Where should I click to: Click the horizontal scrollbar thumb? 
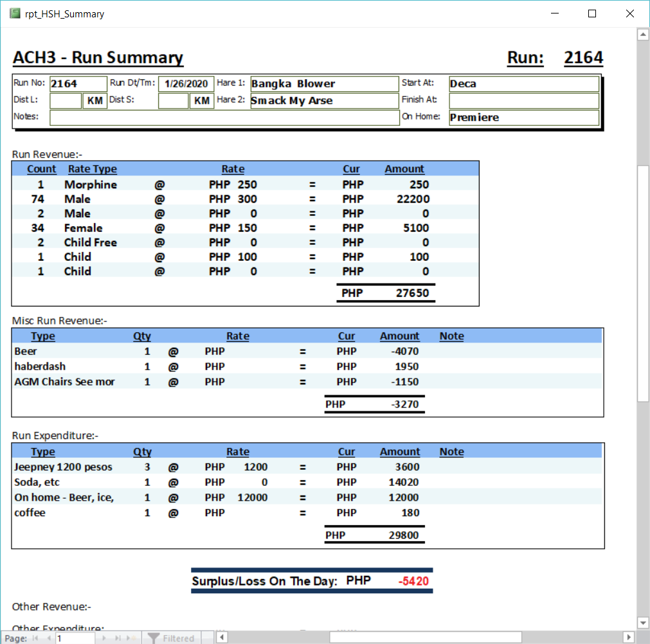click(x=424, y=638)
